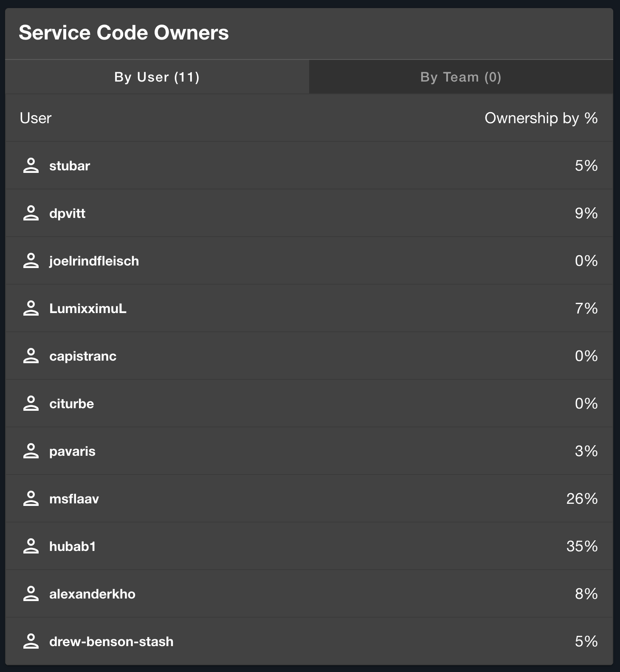Open the hubab1 user link
The height and width of the screenshot is (672, 620).
coord(73,546)
